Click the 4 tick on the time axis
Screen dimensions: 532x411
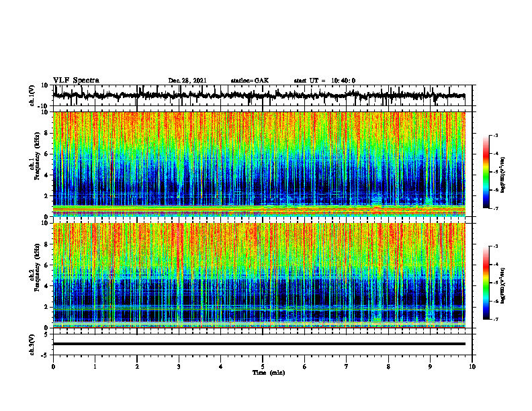221,367
